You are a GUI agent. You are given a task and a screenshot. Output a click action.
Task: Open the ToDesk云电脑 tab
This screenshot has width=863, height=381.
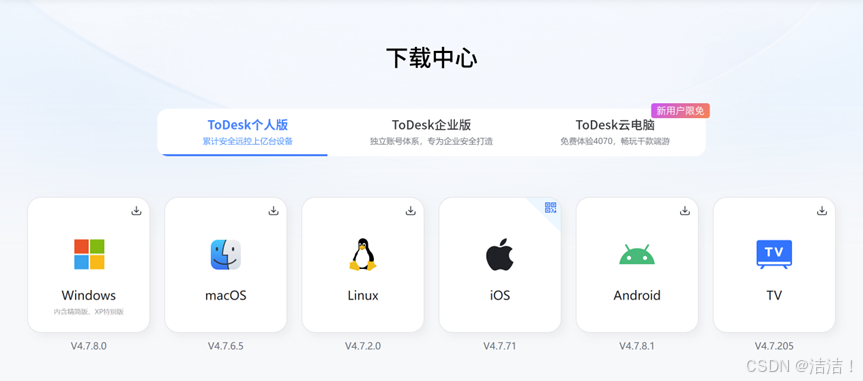point(615,132)
